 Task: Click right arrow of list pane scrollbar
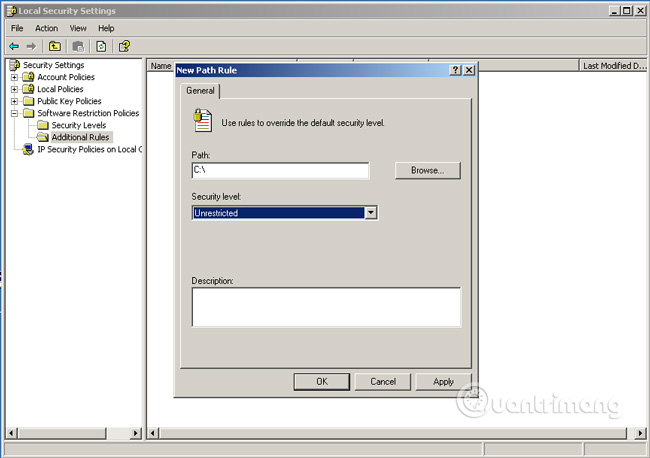tap(640, 434)
